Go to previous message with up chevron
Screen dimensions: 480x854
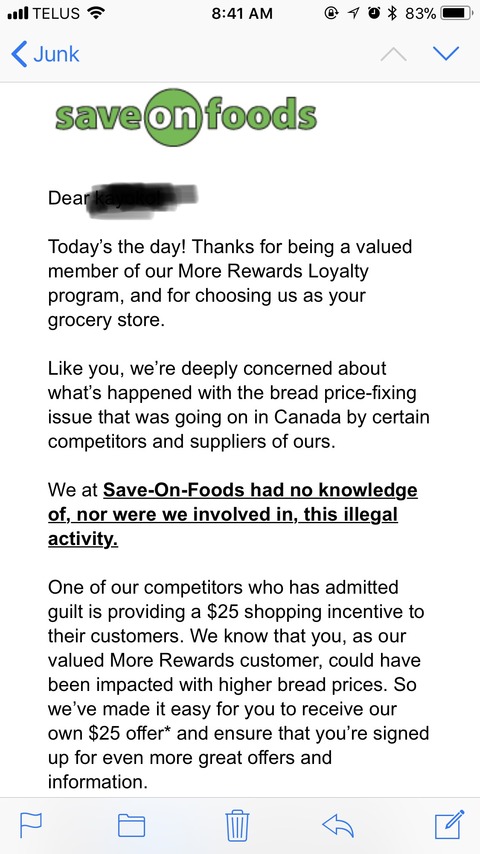pos(393,53)
